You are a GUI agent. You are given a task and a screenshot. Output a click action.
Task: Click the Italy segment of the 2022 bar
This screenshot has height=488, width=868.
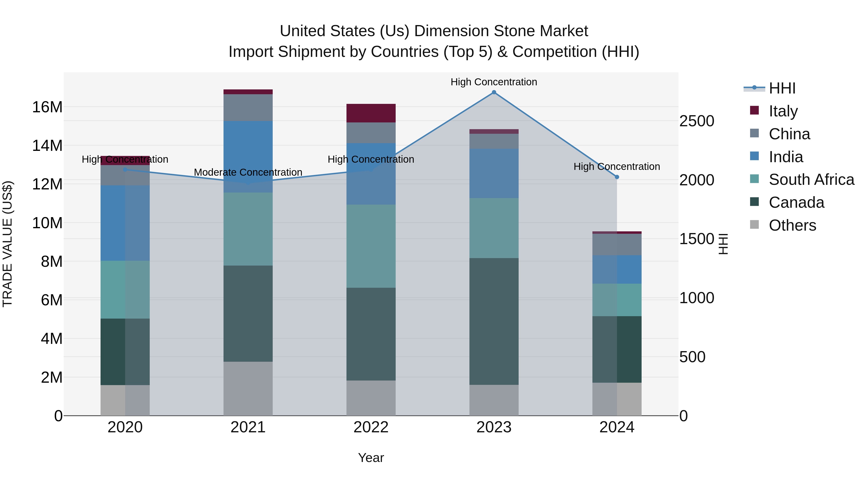[x=371, y=113]
